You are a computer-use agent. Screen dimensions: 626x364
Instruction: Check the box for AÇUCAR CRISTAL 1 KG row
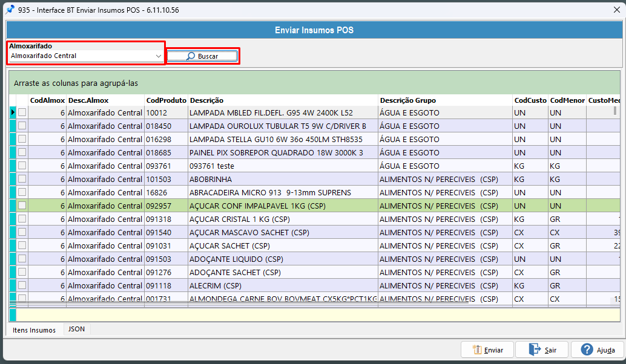[22, 218]
